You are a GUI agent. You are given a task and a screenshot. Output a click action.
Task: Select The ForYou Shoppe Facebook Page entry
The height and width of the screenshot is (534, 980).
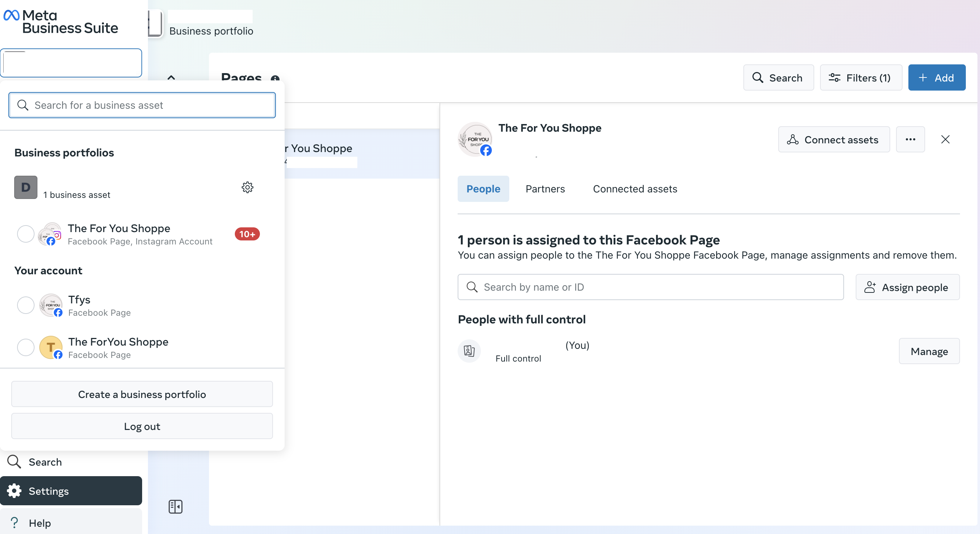pos(142,347)
